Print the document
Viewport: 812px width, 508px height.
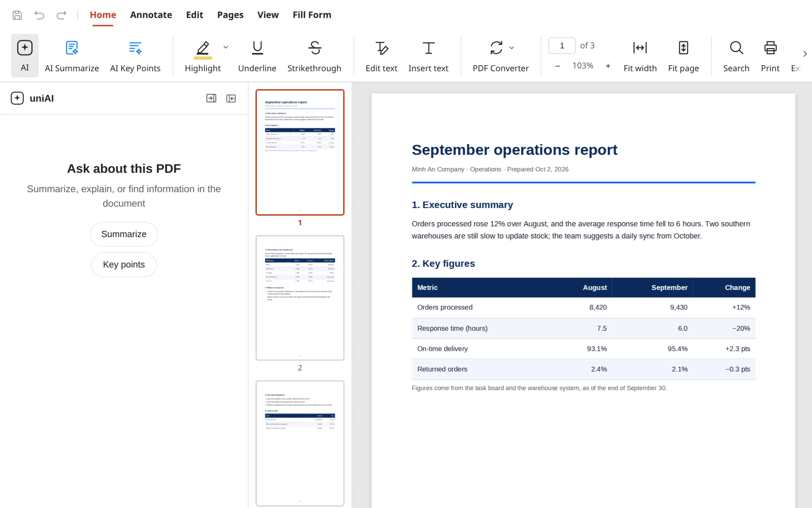pos(770,56)
